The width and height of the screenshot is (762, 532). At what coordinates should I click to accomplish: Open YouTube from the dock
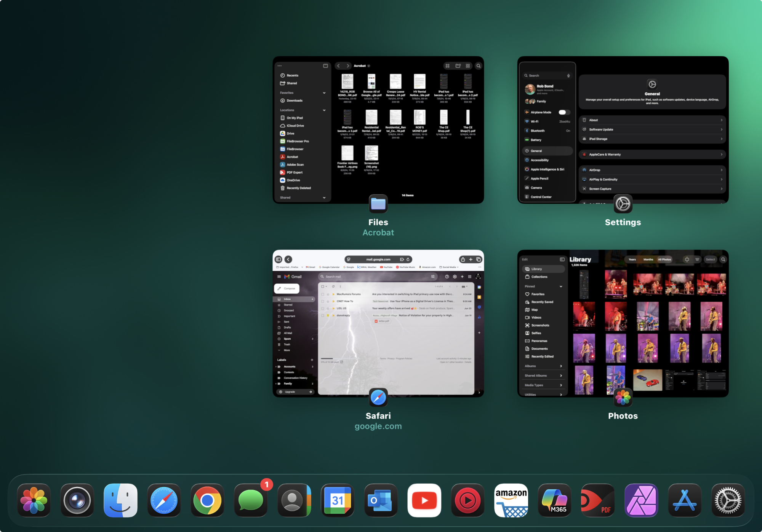(x=424, y=500)
